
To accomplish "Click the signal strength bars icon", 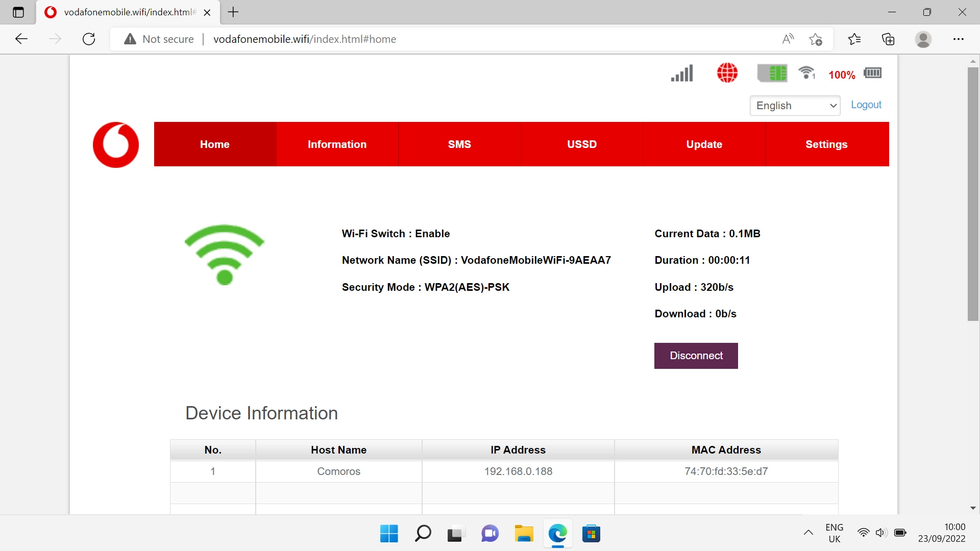I will [x=682, y=73].
